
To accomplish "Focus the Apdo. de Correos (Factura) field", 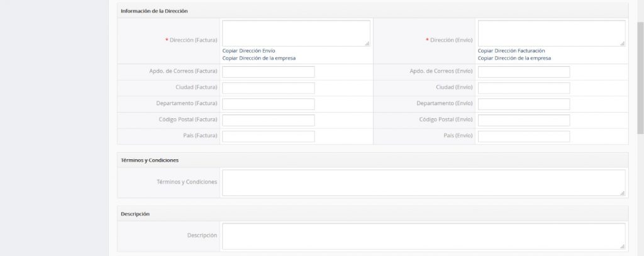I will click(268, 72).
